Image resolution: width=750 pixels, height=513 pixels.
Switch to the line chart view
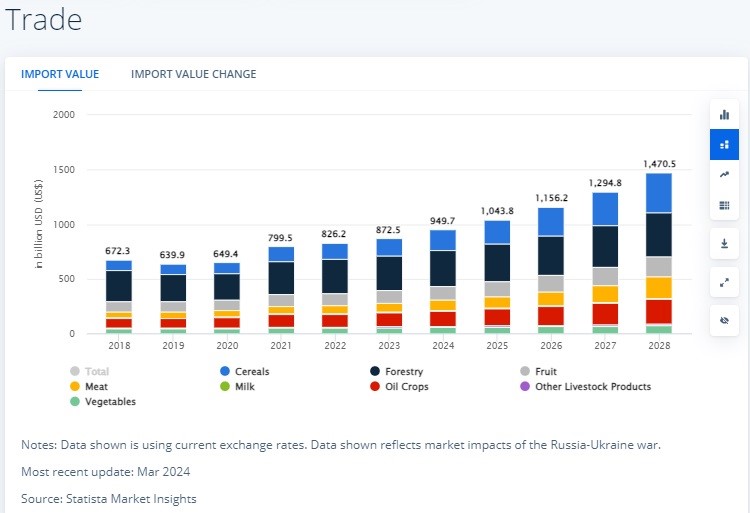click(724, 175)
